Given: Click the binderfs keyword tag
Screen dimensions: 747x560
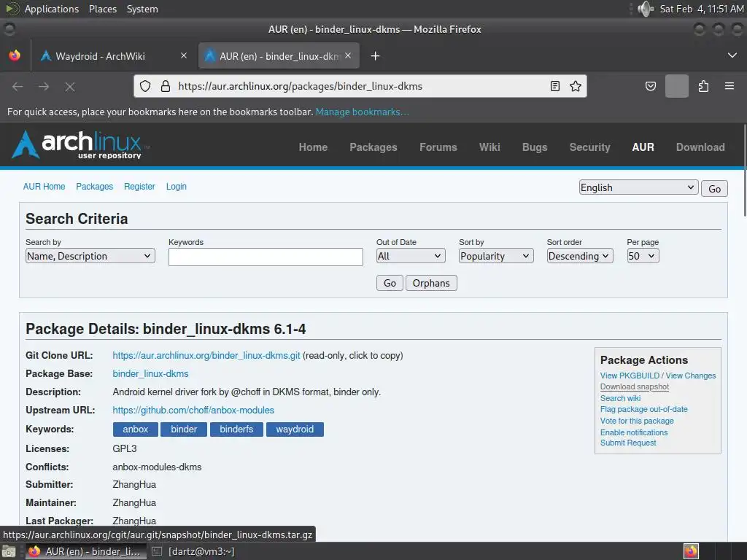Looking at the screenshot, I should pos(236,429).
